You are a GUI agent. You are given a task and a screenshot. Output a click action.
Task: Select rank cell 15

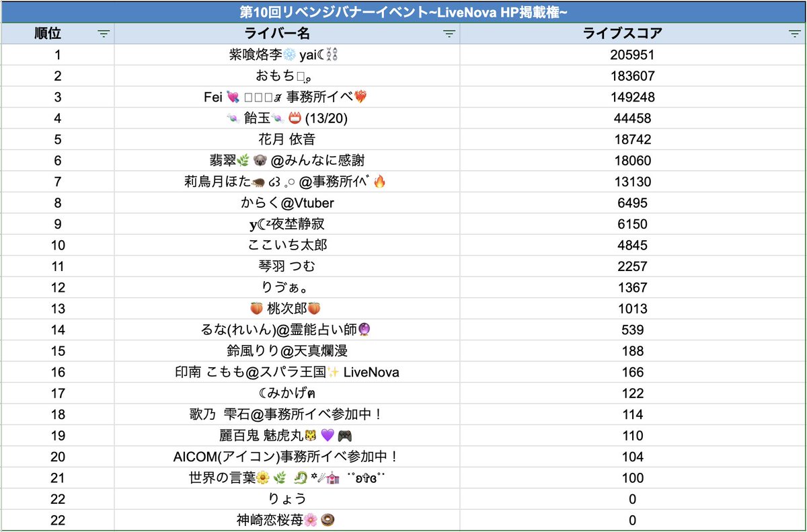pyautogui.click(x=58, y=352)
